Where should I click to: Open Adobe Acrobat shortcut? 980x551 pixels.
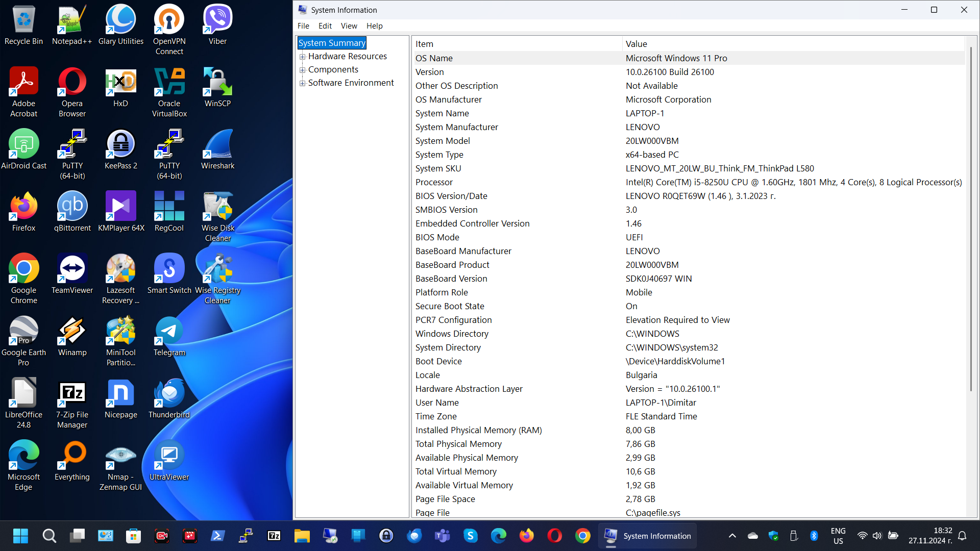tap(23, 93)
